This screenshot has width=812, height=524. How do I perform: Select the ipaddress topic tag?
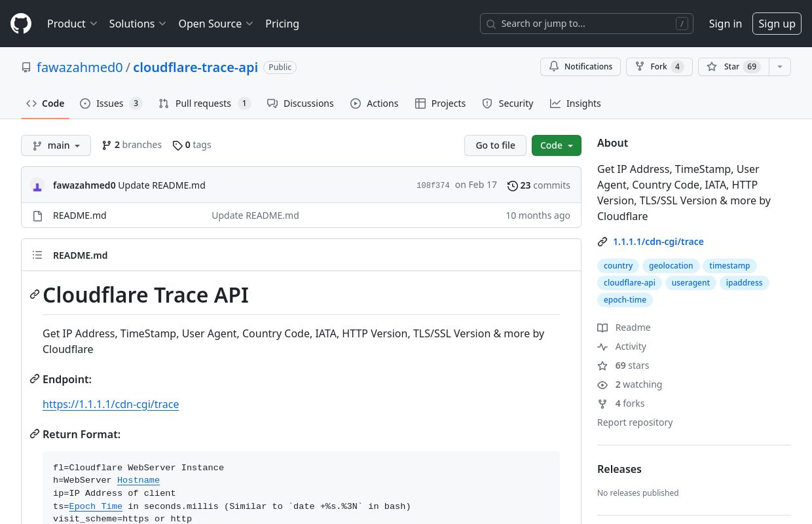coord(745,283)
